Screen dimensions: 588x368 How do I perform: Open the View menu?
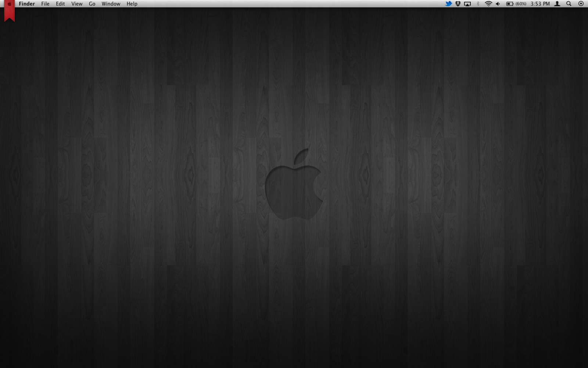point(77,4)
